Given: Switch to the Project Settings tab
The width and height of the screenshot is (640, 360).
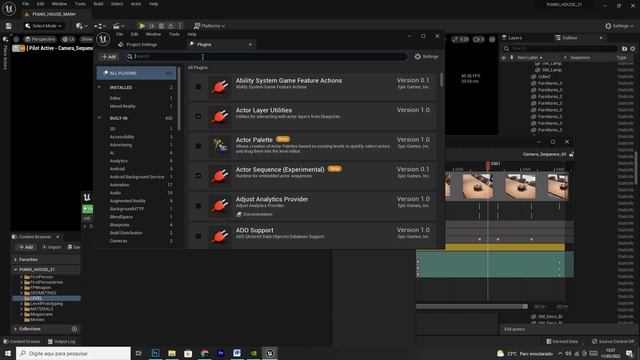Looking at the screenshot, I should click(x=138, y=44).
